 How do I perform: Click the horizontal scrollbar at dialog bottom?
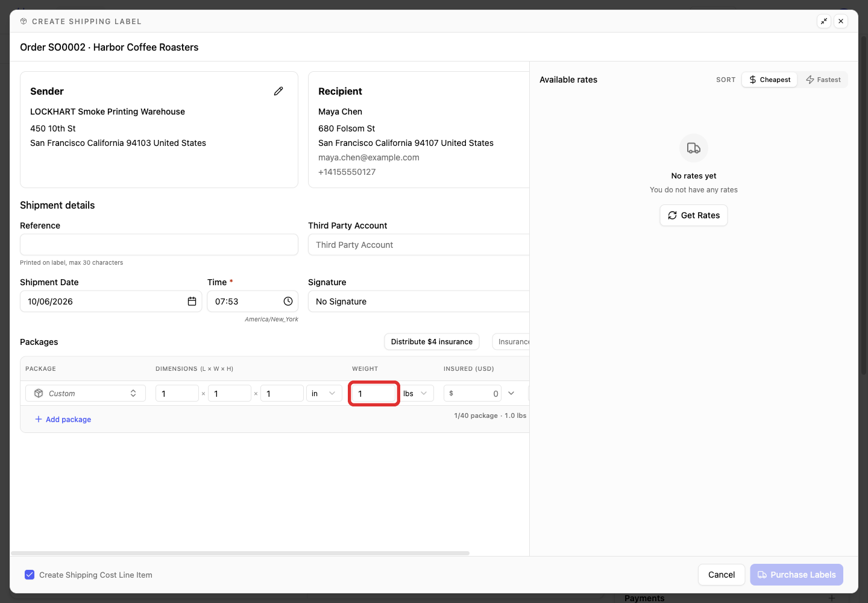(240, 553)
